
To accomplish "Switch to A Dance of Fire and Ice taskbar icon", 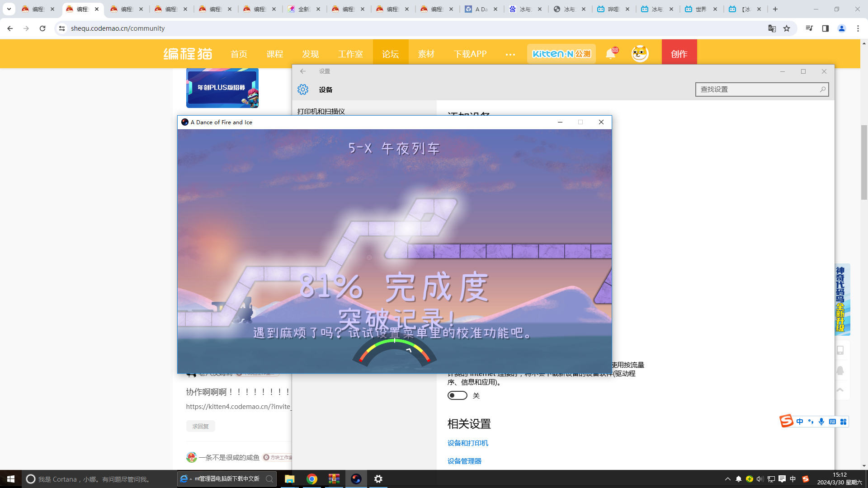I will [356, 479].
